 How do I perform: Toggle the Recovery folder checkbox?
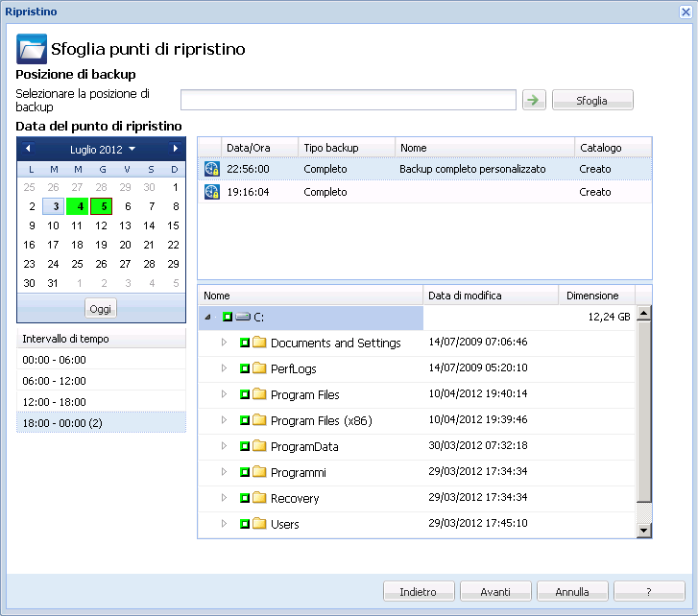[245, 498]
